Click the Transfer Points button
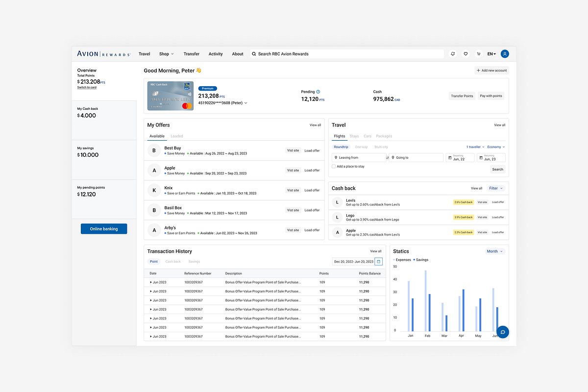Screen dimensions: 588x392 tap(462, 96)
